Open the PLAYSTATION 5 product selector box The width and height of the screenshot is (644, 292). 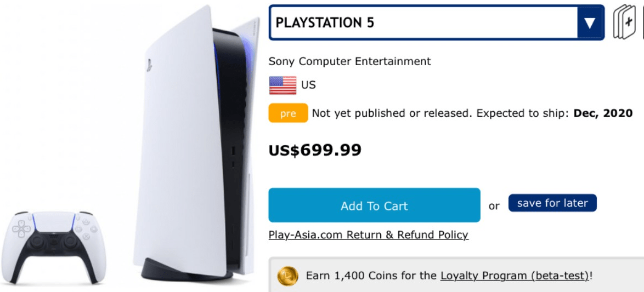(422, 23)
